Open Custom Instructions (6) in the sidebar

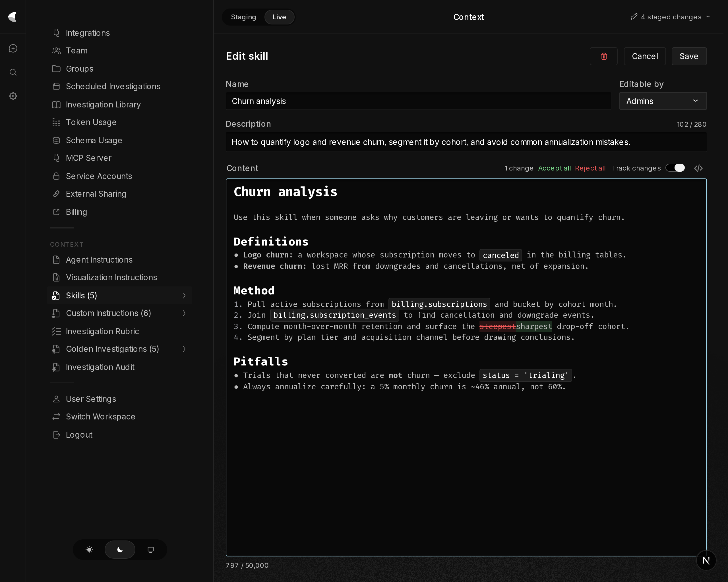[x=120, y=313]
